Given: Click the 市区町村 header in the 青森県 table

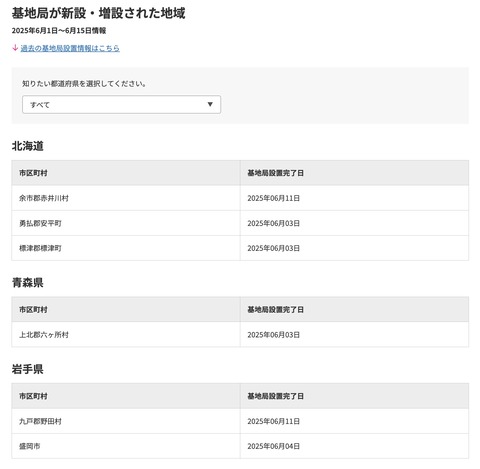Looking at the screenshot, I should click(126, 309).
